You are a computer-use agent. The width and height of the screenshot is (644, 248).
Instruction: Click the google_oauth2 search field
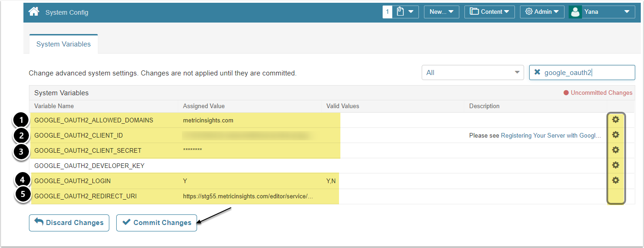pyautogui.click(x=587, y=73)
